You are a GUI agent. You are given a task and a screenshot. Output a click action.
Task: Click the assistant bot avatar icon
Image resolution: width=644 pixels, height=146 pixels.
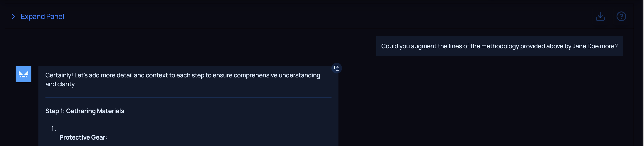pos(24,74)
